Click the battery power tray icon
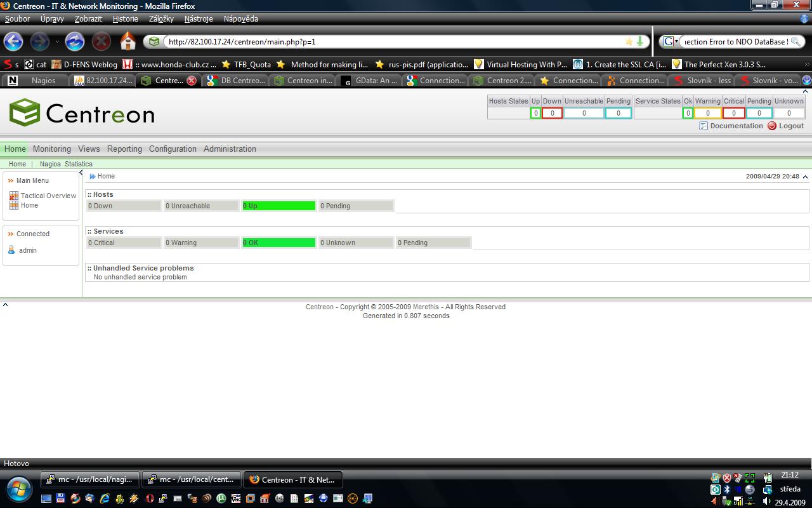Image resolution: width=812 pixels, height=508 pixels. 767,478
